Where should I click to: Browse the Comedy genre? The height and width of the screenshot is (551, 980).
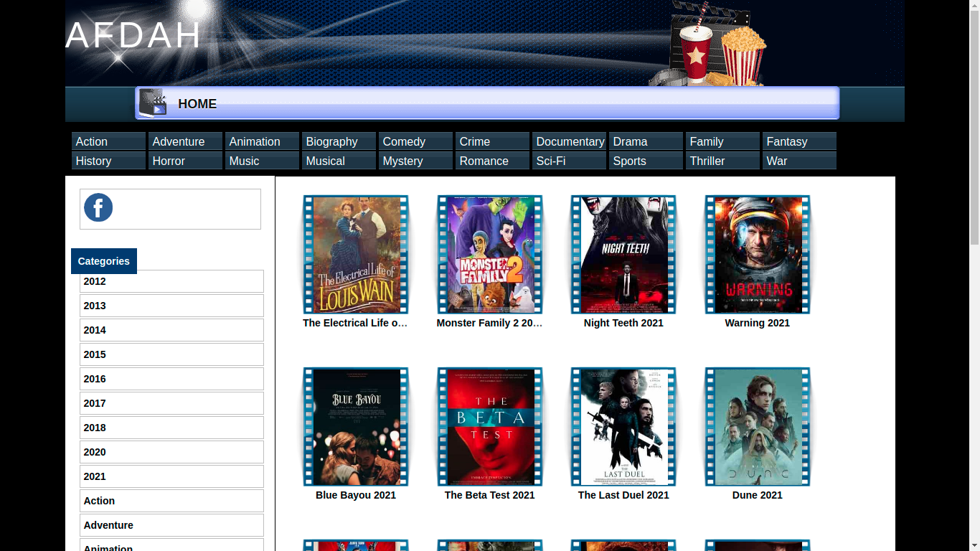[415, 141]
